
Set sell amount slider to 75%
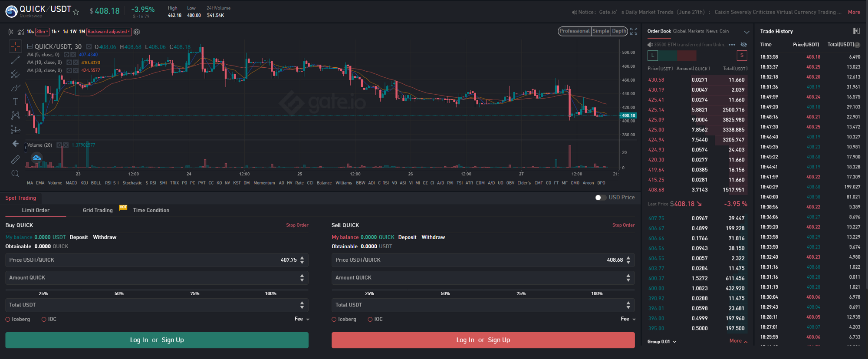coord(521,294)
